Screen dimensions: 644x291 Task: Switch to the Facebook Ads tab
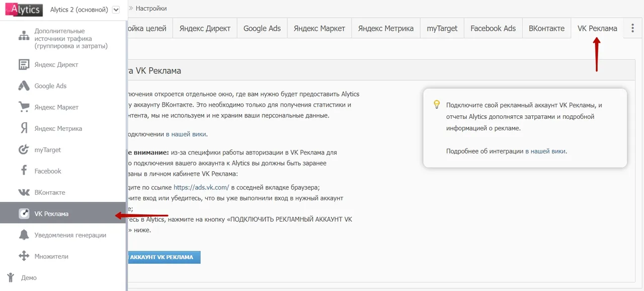coord(493,28)
